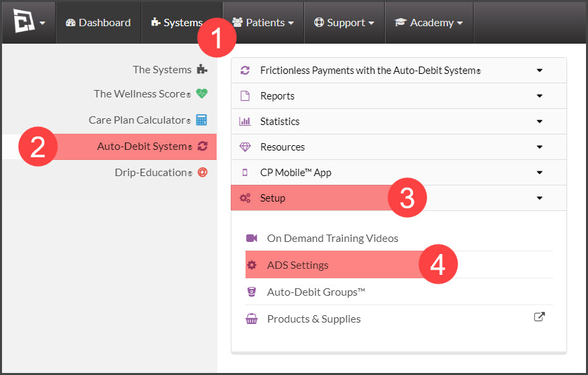The height and width of the screenshot is (375, 588).
Task: Expand the Reports section
Action: pos(399,96)
